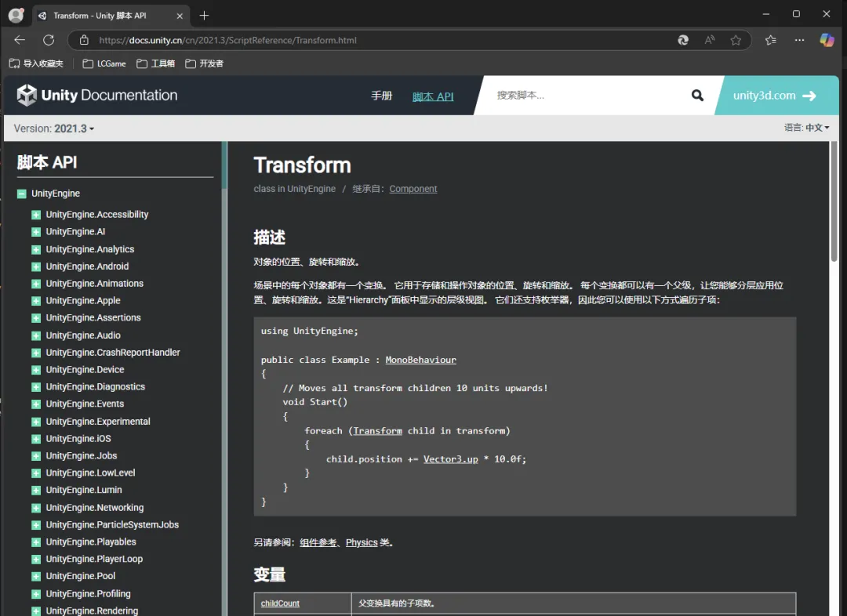Screen dimensions: 847x616
Task: Click the 搜索脚本 search field
Action: coord(589,96)
